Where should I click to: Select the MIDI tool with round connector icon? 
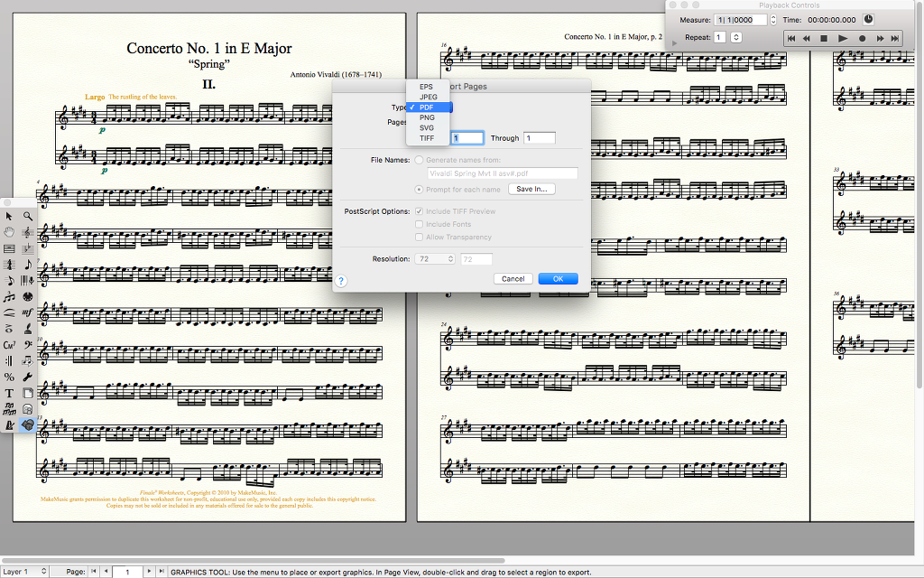click(x=28, y=296)
